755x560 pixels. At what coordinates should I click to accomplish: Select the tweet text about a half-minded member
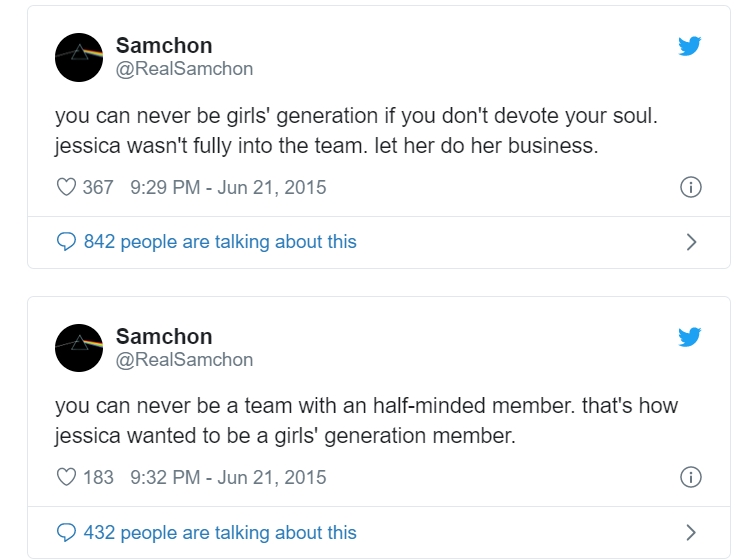366,420
